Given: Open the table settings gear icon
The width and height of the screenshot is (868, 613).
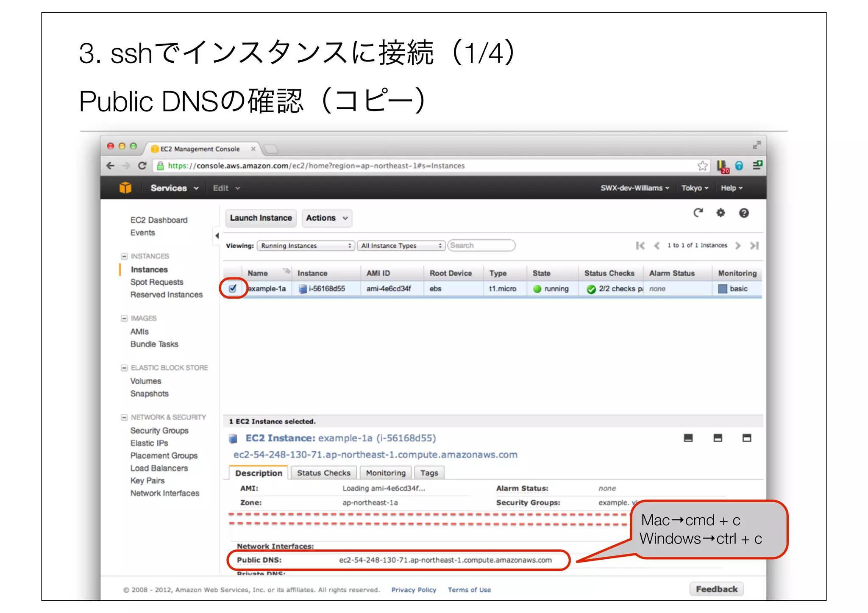Looking at the screenshot, I should (x=721, y=213).
